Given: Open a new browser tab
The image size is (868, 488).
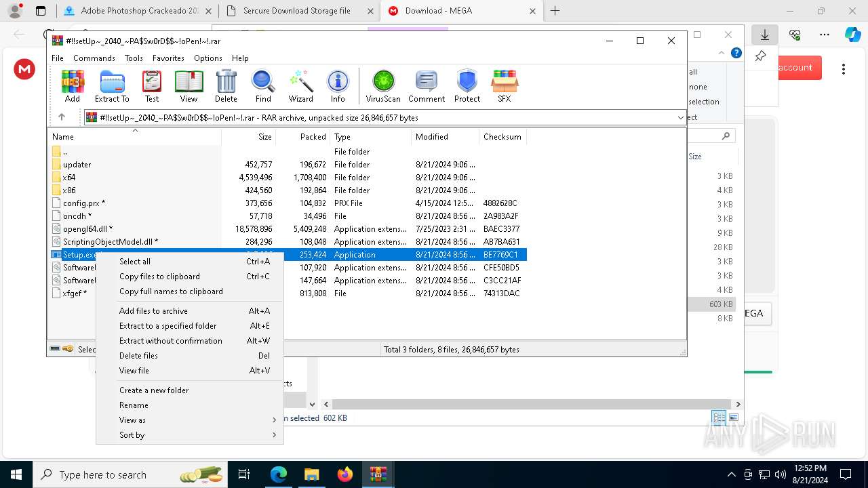Looking at the screenshot, I should coord(555,11).
